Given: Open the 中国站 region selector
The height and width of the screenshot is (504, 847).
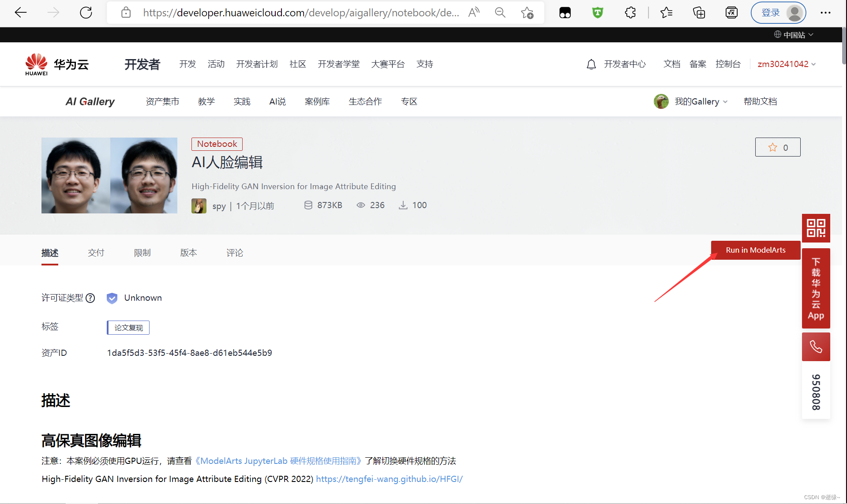Looking at the screenshot, I should [794, 35].
